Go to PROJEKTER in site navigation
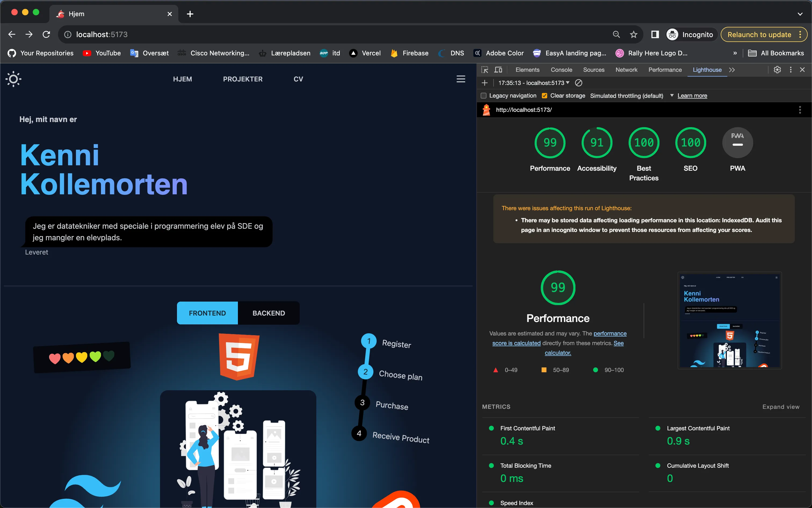812x508 pixels. [242, 79]
